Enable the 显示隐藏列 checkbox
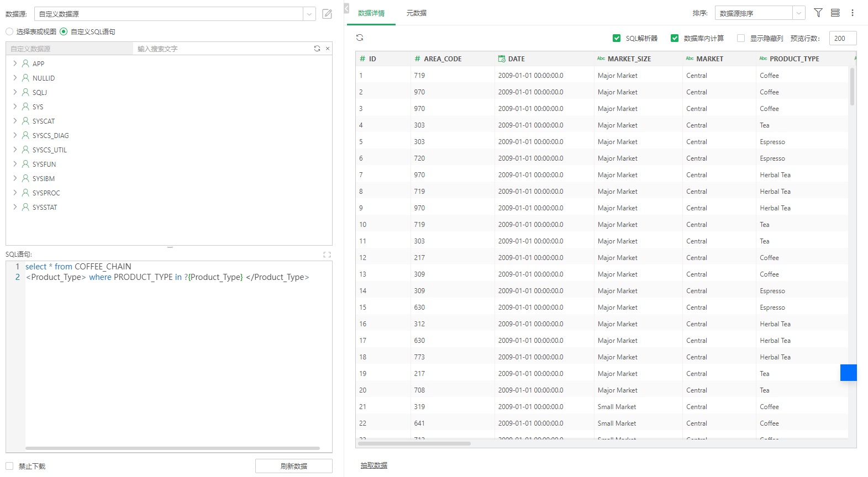 (x=741, y=38)
